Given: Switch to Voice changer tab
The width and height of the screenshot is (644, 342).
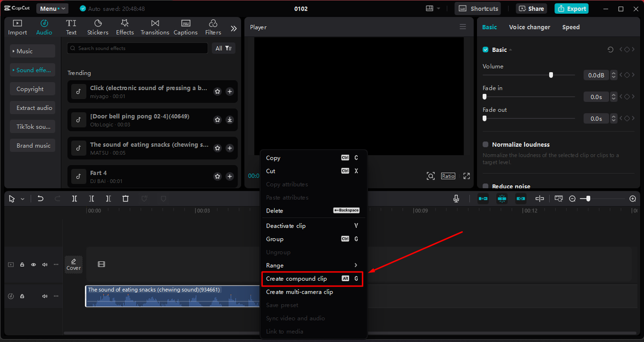Looking at the screenshot, I should coord(529,27).
